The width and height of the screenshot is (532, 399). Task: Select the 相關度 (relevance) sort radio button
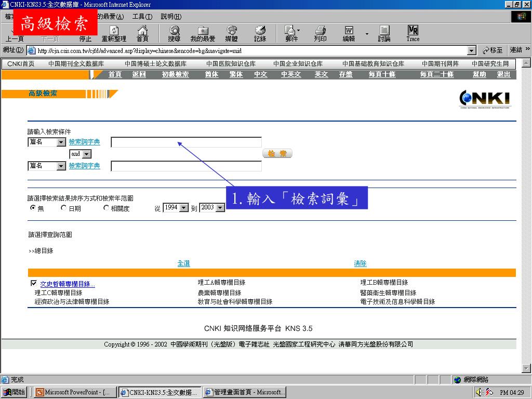106,208
